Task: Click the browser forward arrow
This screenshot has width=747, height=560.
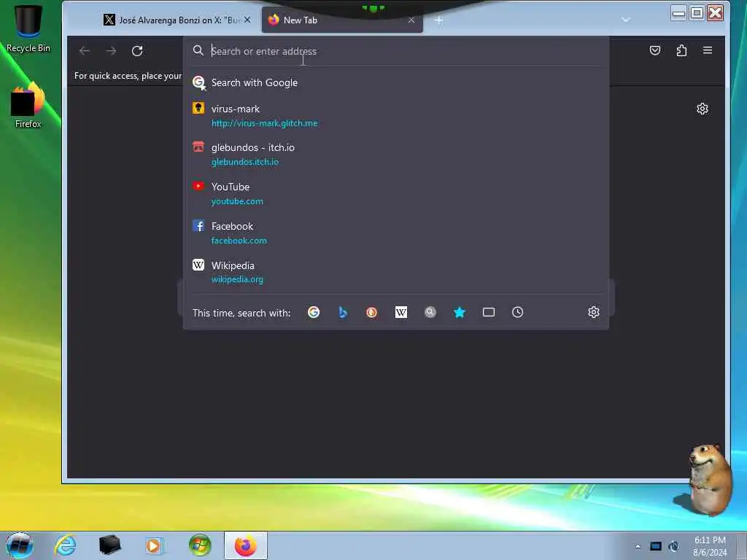Action: (111, 51)
